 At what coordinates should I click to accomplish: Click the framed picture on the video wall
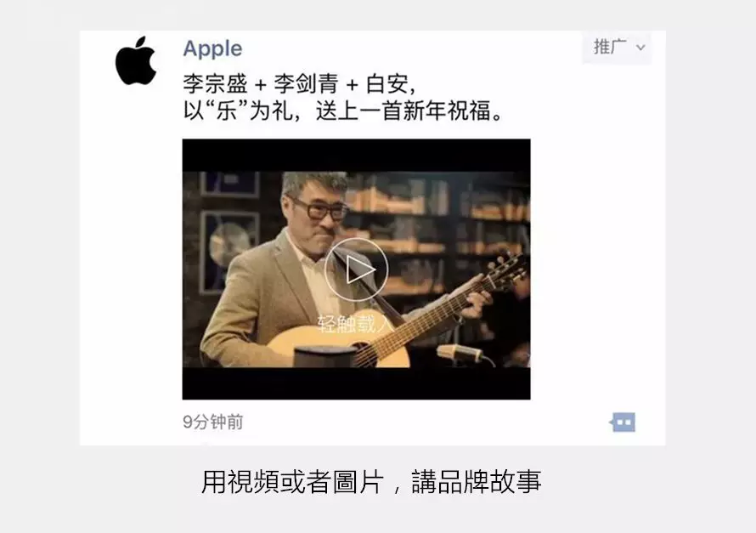229,250
